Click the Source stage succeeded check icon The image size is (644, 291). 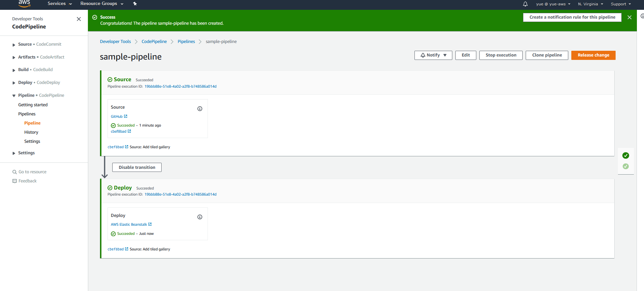[110, 80]
